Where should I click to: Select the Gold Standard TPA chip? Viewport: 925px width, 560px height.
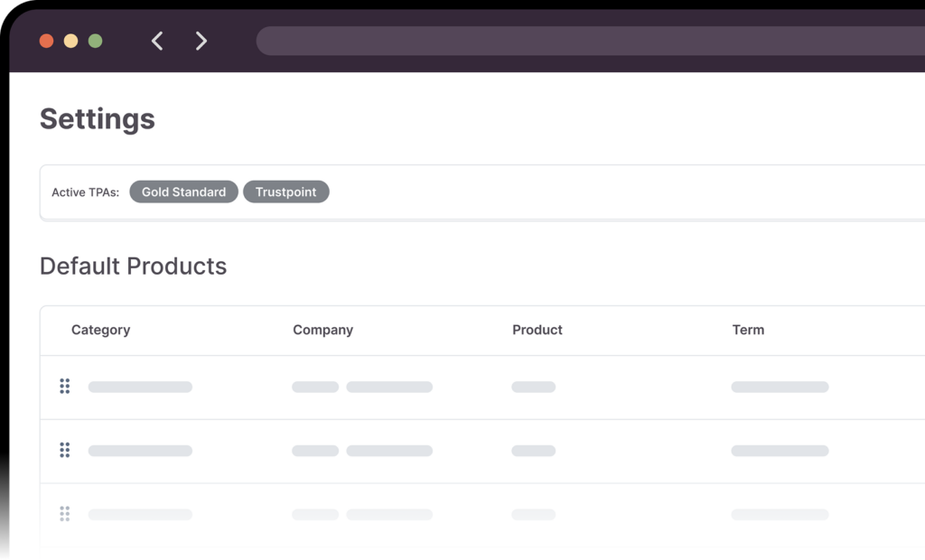(x=183, y=191)
